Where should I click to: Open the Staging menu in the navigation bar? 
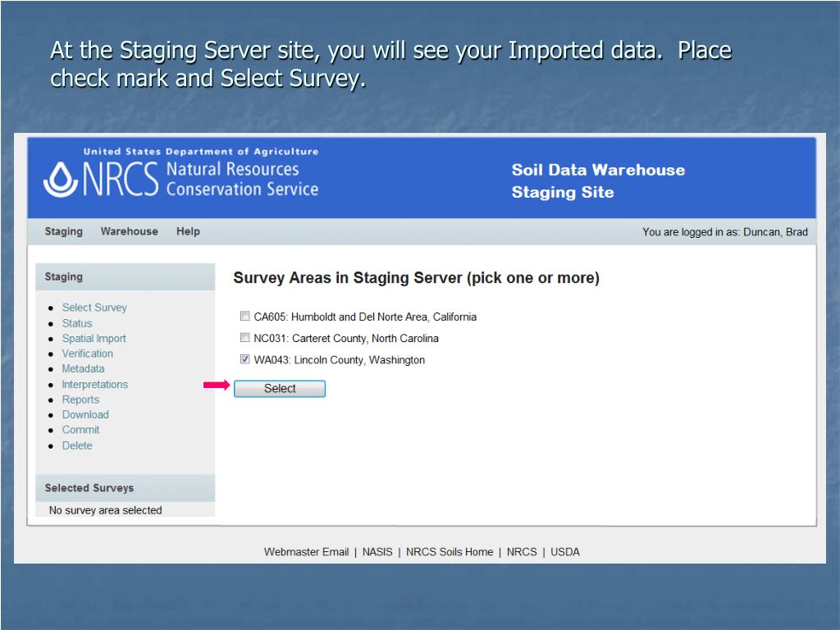click(x=64, y=231)
